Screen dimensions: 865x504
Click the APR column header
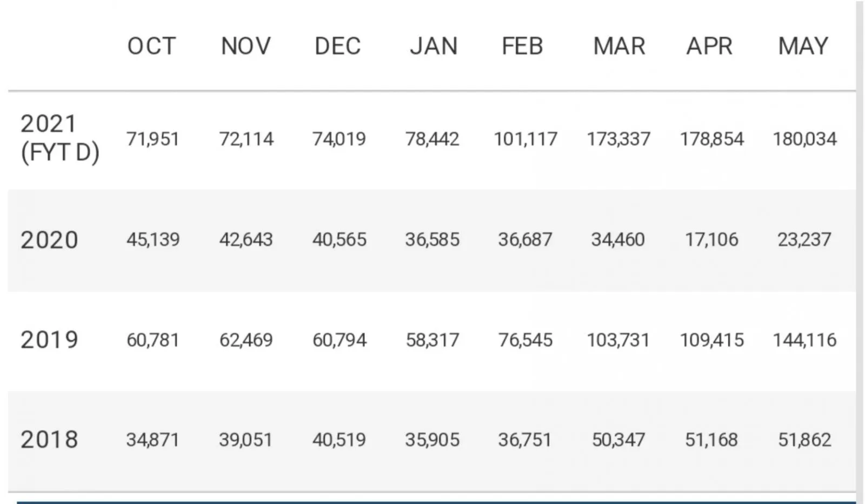coord(709,46)
